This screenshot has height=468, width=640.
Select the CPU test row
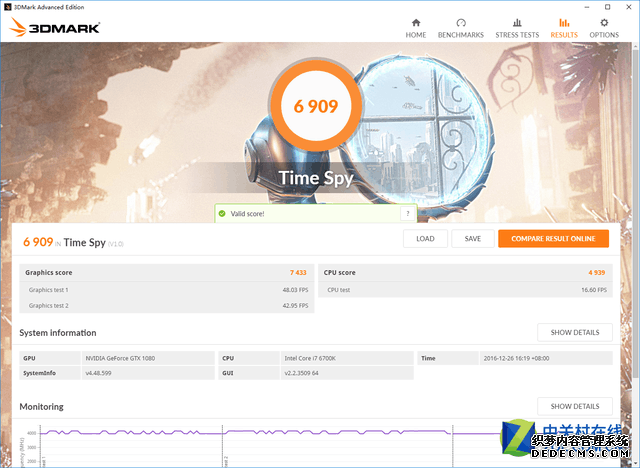coord(465,290)
